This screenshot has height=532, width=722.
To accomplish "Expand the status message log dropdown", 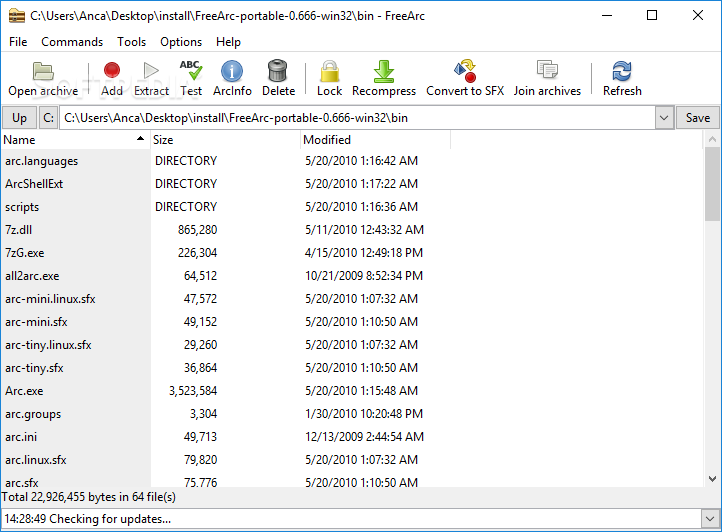I will pos(710,519).
